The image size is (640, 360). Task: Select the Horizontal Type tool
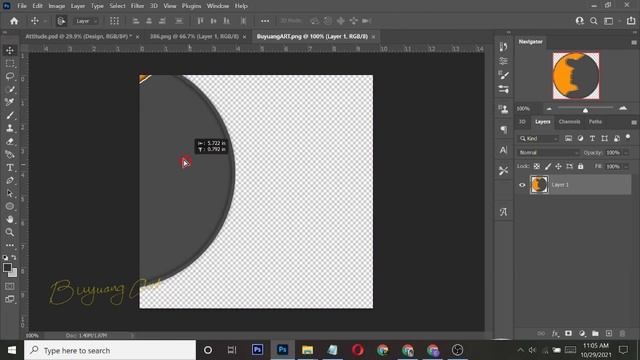click(x=10, y=167)
